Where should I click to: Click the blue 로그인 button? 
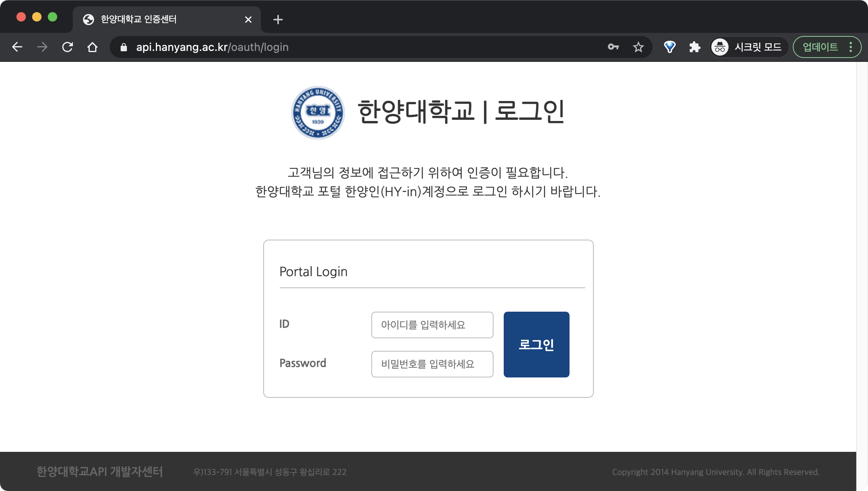tap(537, 345)
